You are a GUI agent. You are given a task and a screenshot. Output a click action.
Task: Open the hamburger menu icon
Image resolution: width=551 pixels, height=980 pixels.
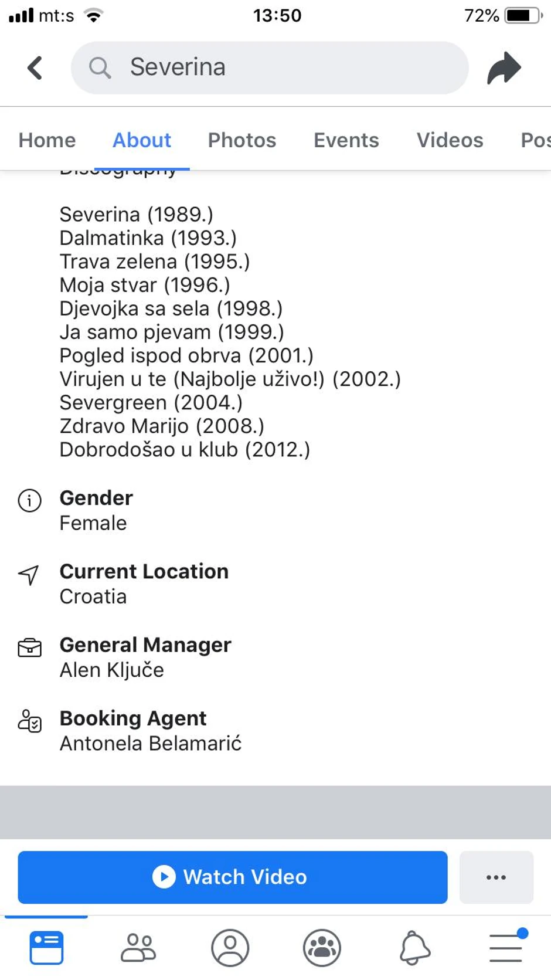pos(506,947)
